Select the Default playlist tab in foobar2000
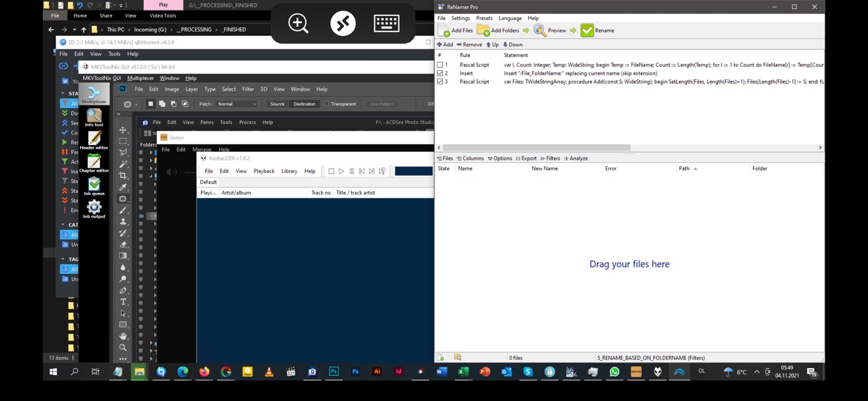 [208, 182]
